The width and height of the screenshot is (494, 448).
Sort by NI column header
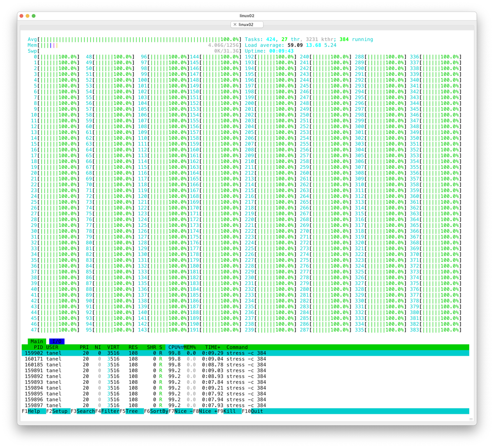pos(98,347)
